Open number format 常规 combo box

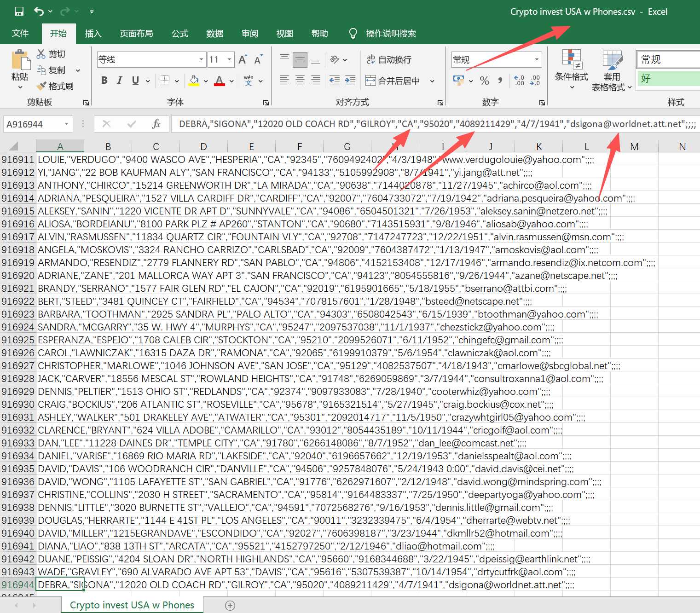coord(496,59)
